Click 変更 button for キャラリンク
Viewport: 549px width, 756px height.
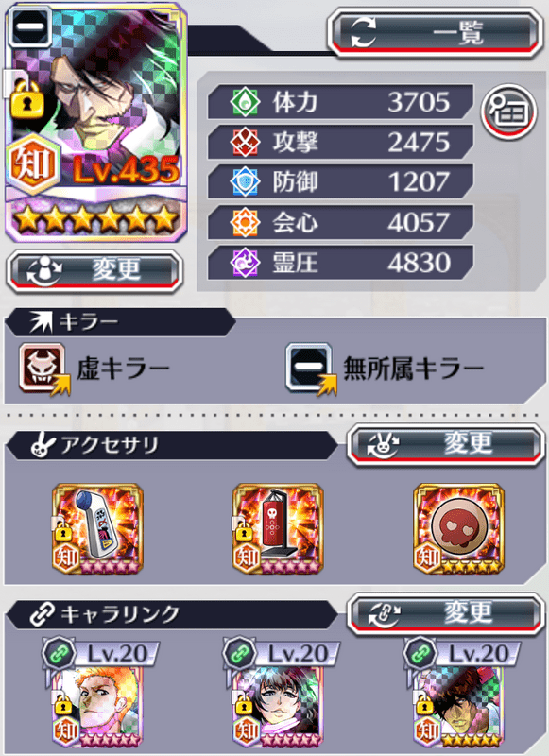[446, 613]
